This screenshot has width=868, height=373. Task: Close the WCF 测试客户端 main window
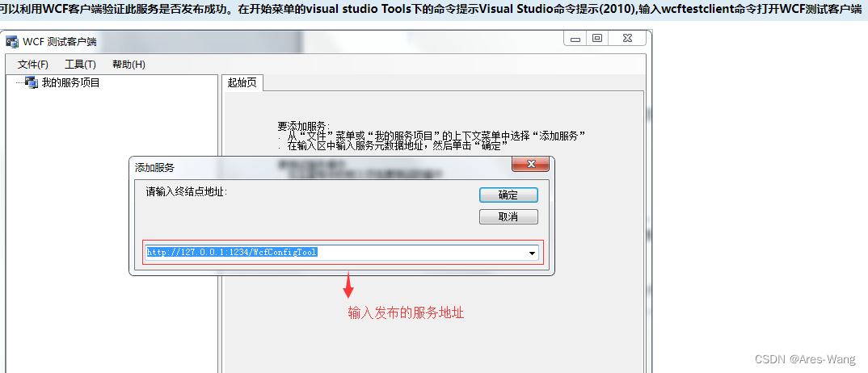[x=626, y=39]
